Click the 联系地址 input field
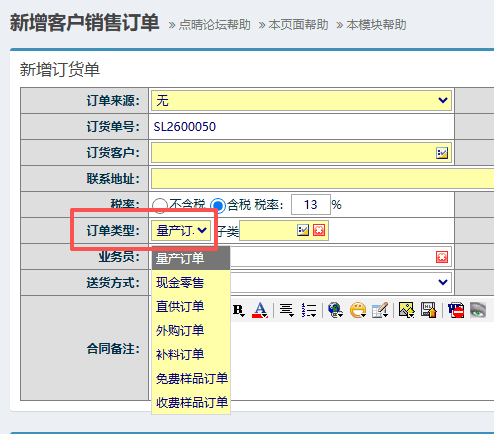This screenshot has height=434, width=494. click(323, 179)
